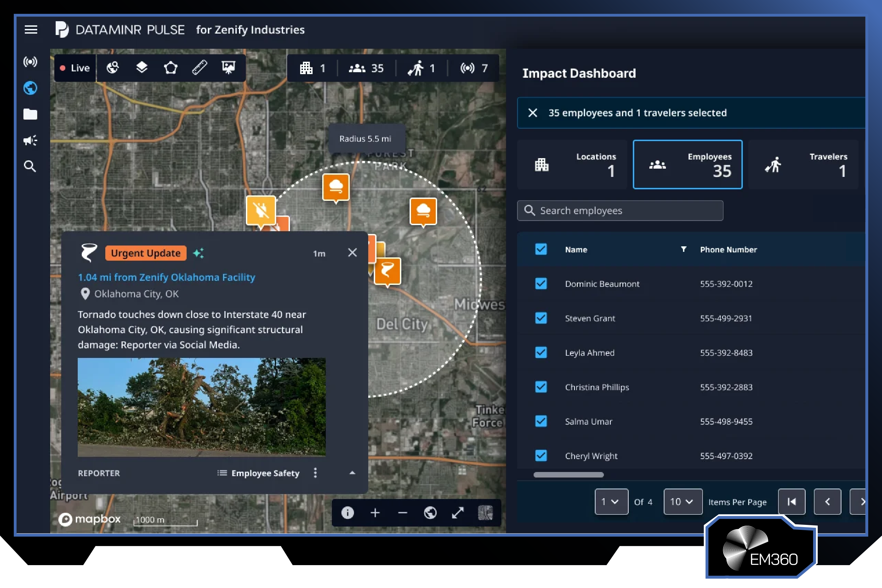Image resolution: width=882 pixels, height=588 pixels.
Task: Open the megaphone notifications icon
Action: (30, 140)
